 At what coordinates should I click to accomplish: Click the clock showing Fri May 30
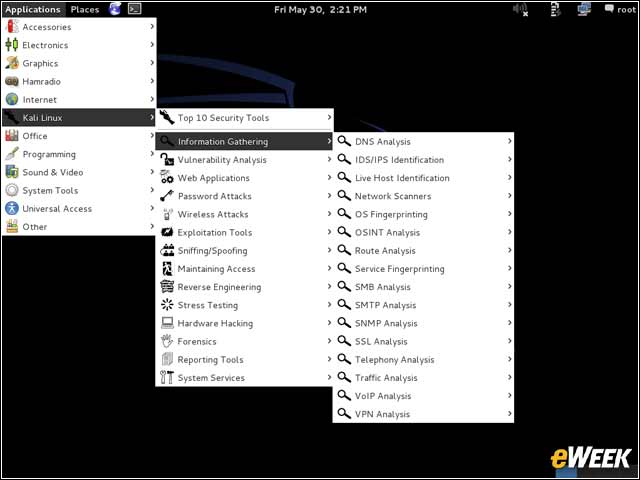[320, 9]
